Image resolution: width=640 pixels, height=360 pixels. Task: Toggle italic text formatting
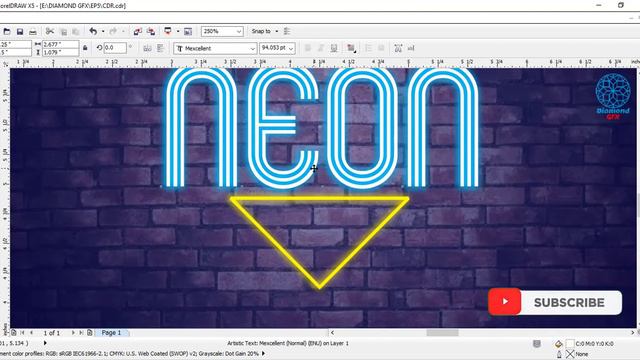(x=321, y=48)
